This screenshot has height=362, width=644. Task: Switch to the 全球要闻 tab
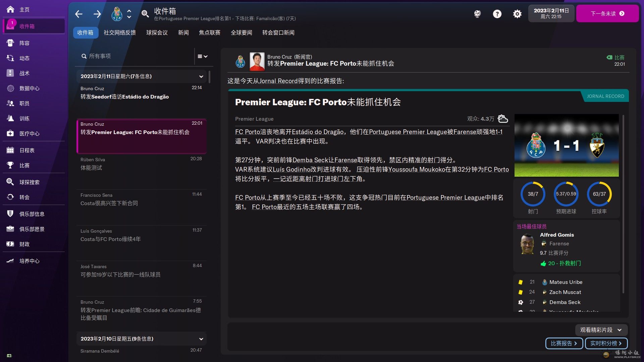tap(241, 33)
